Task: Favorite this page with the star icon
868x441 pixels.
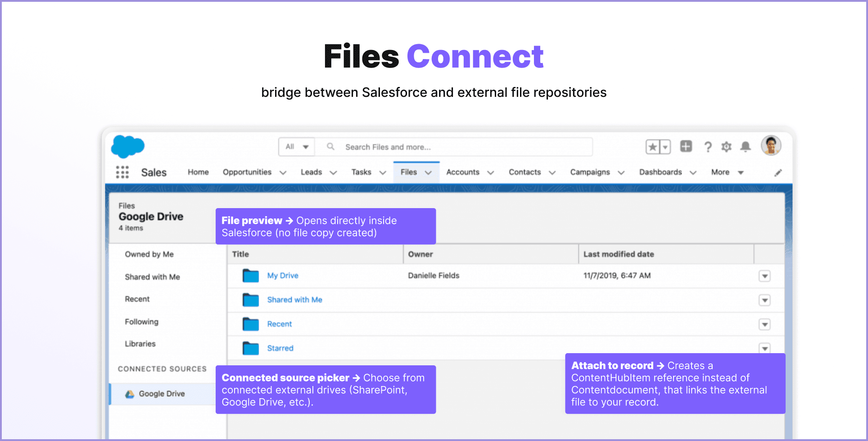Action: [652, 146]
